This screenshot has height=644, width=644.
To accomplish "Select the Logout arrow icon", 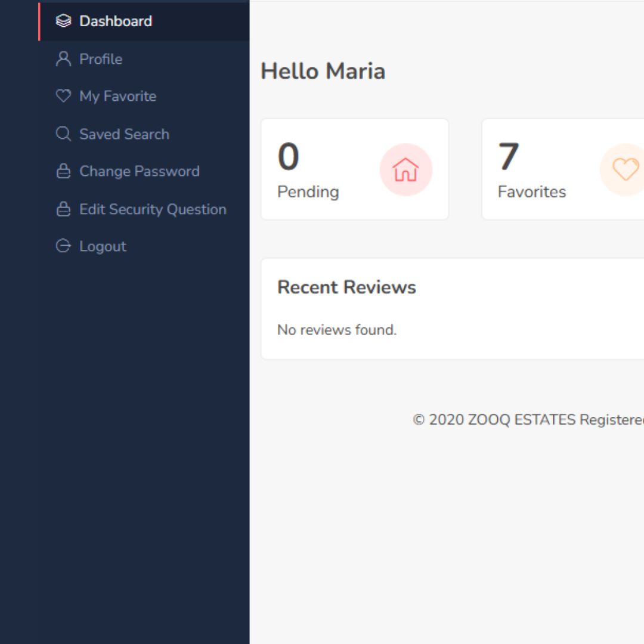I will point(63,246).
